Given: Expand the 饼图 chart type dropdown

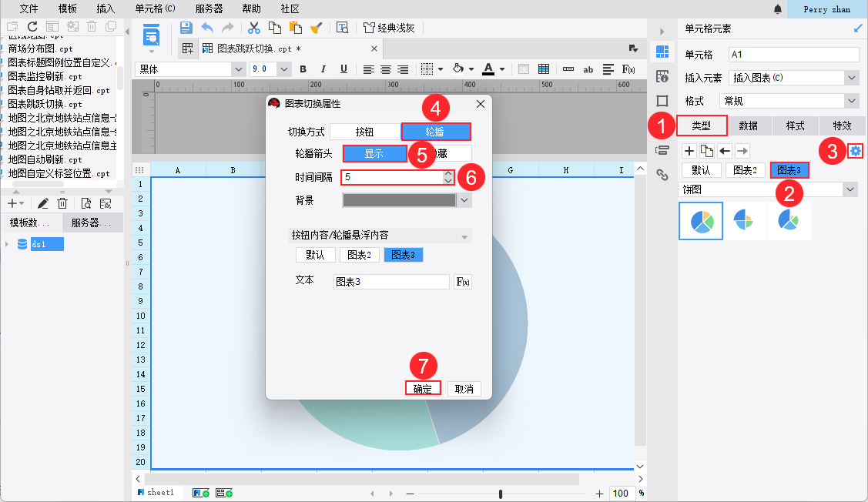Looking at the screenshot, I should coord(850,189).
